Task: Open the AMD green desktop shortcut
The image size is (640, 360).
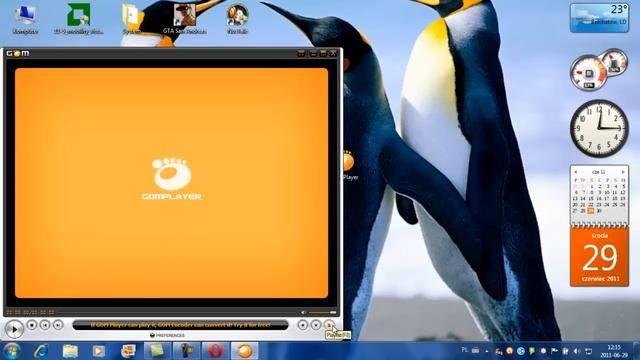Action: 79,19
